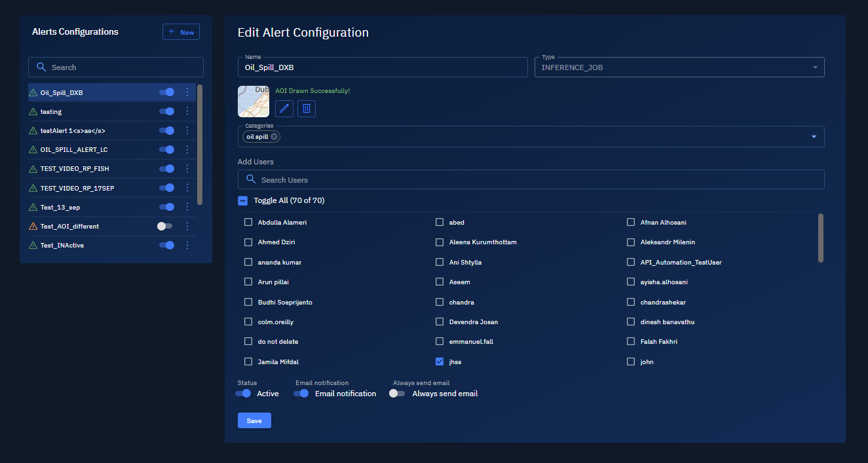Select the Test_13_sep alert from list
868x463 pixels.
tap(60, 207)
